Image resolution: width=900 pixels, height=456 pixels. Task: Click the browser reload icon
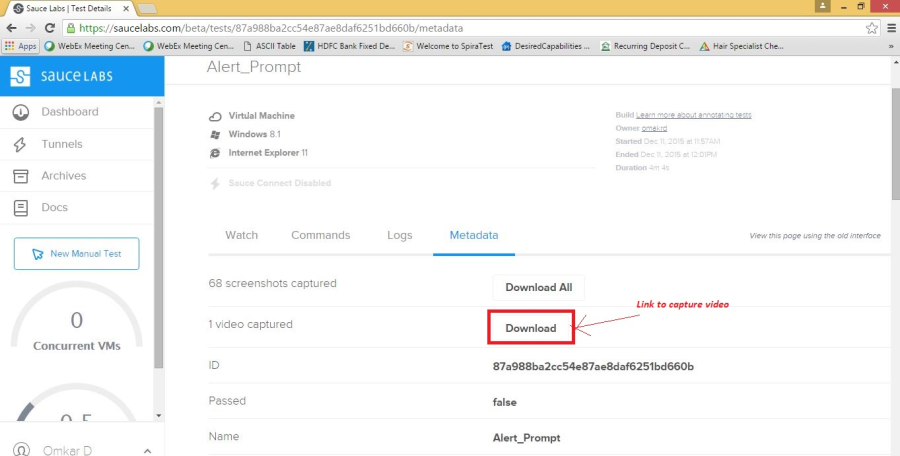(x=50, y=28)
